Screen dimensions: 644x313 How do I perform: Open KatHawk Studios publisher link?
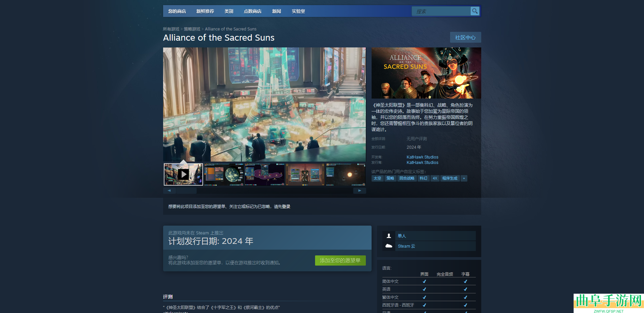pos(422,163)
